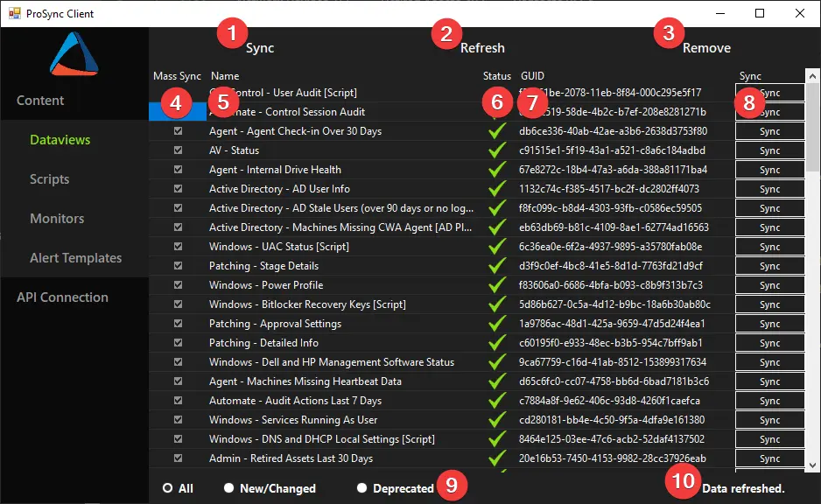Uncheck Mass Sync for Agent - Internal Drive Health
The width and height of the screenshot is (821, 504).
tap(178, 170)
